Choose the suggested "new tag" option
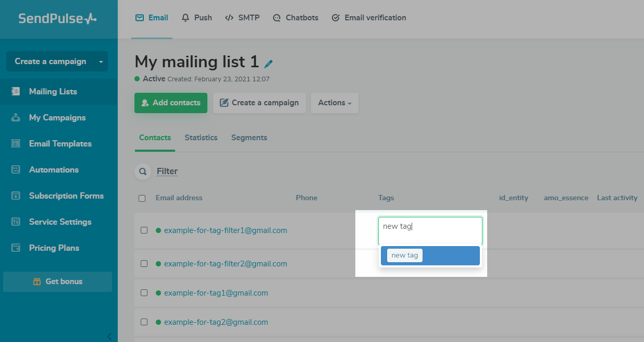The image size is (644, 342). click(x=405, y=255)
